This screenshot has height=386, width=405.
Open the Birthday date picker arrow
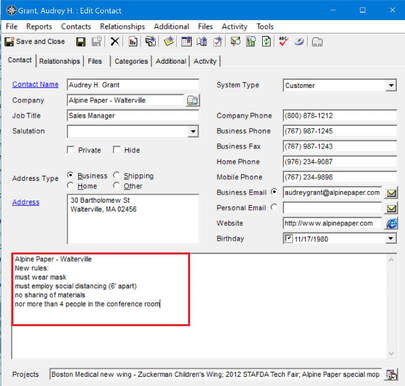[x=391, y=239]
